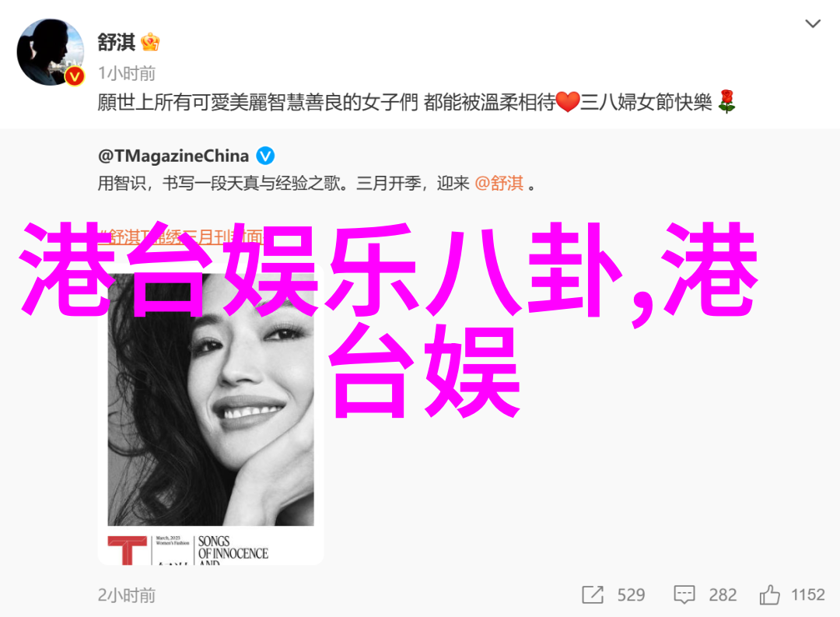Click the 2小时前 repost timestamp
This screenshot has height=617, width=840.
pos(127,595)
